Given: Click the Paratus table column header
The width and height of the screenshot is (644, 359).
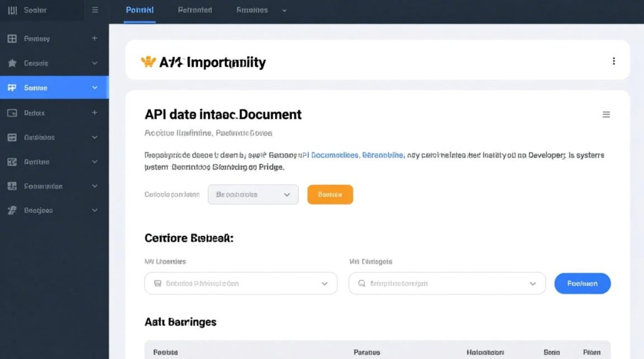Looking at the screenshot, I should click(x=367, y=352).
